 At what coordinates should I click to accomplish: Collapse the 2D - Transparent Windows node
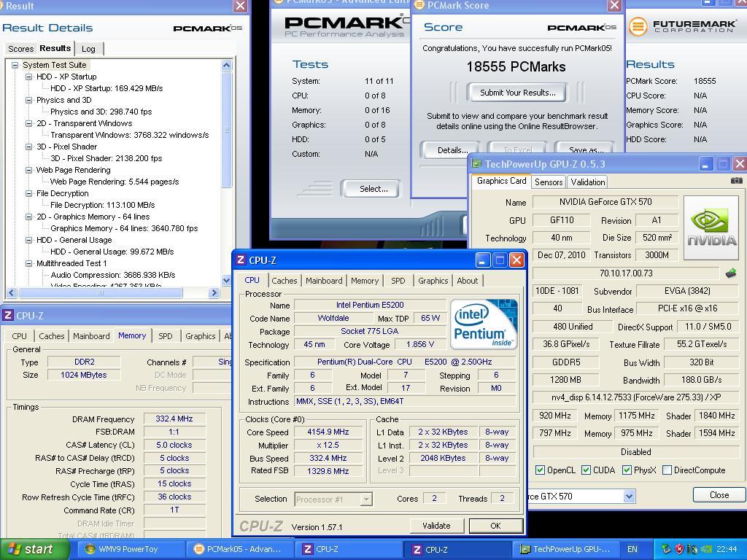coord(29,122)
